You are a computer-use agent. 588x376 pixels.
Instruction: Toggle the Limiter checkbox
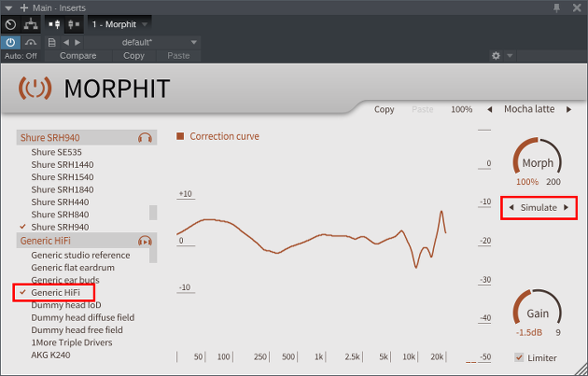pyautogui.click(x=519, y=357)
